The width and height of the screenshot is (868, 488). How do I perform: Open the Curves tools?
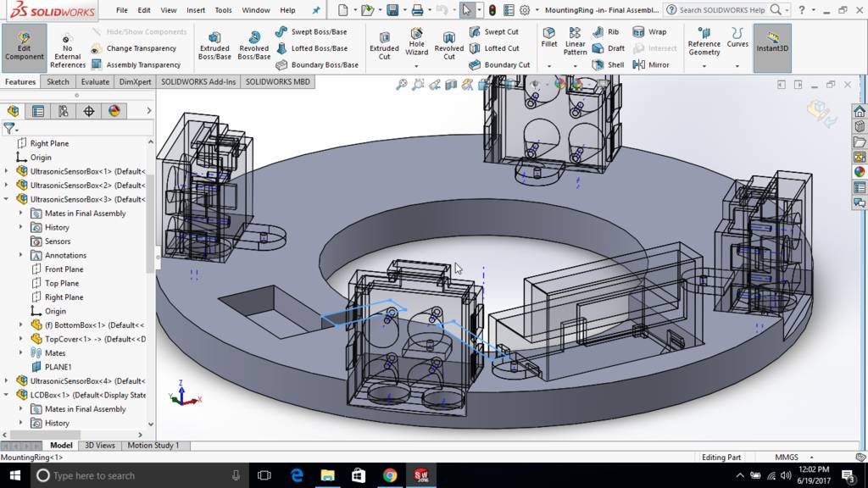click(x=737, y=38)
